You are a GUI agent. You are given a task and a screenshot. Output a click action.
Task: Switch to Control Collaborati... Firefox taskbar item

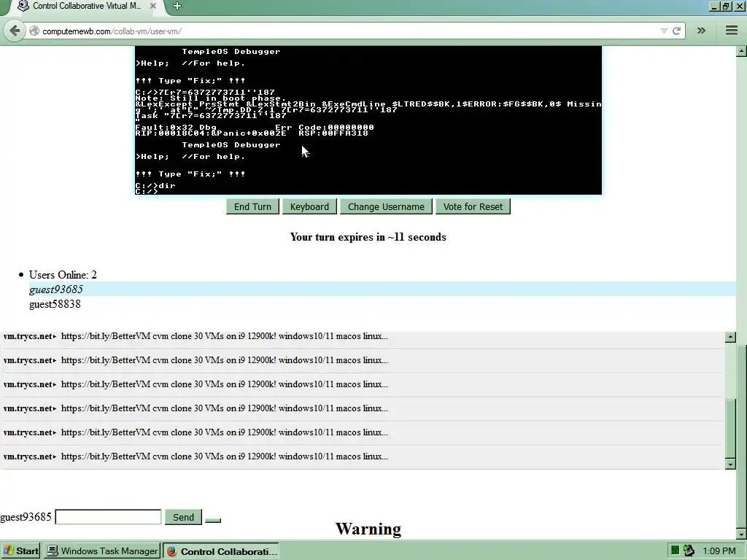(221, 551)
